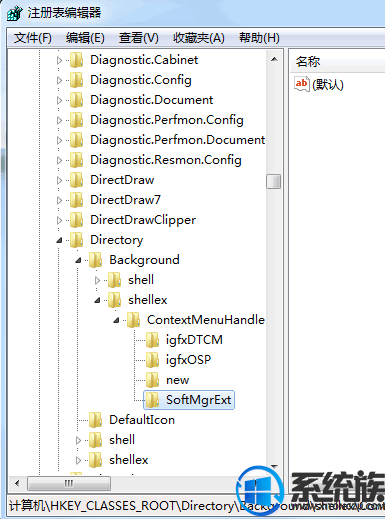This screenshot has height=519, width=385.
Task: Open the 文件(F) menu
Action: pyautogui.click(x=33, y=38)
